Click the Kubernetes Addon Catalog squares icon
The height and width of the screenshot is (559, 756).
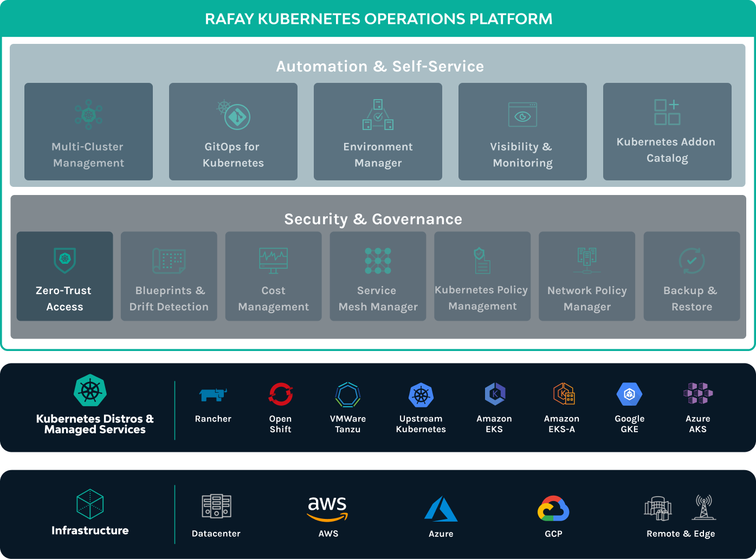667,112
